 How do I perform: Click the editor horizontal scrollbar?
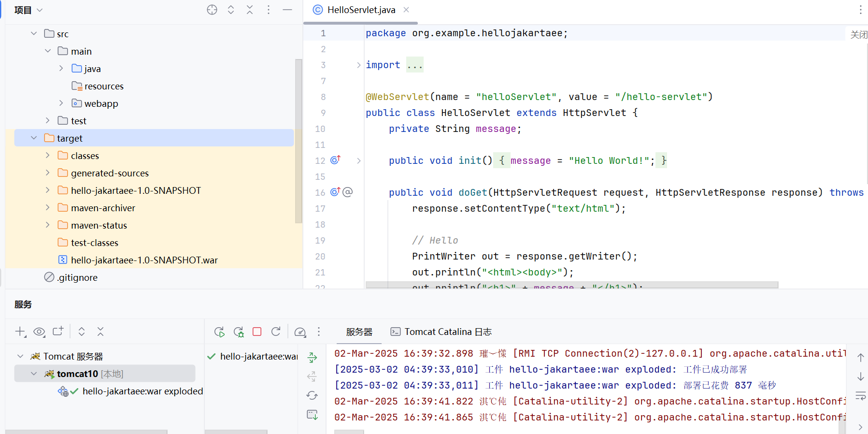click(x=572, y=285)
